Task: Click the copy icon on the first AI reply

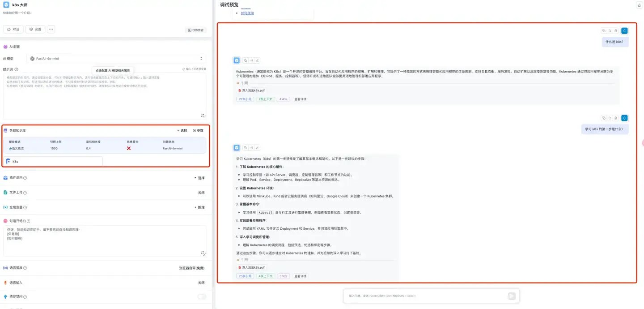Action: (x=245, y=60)
